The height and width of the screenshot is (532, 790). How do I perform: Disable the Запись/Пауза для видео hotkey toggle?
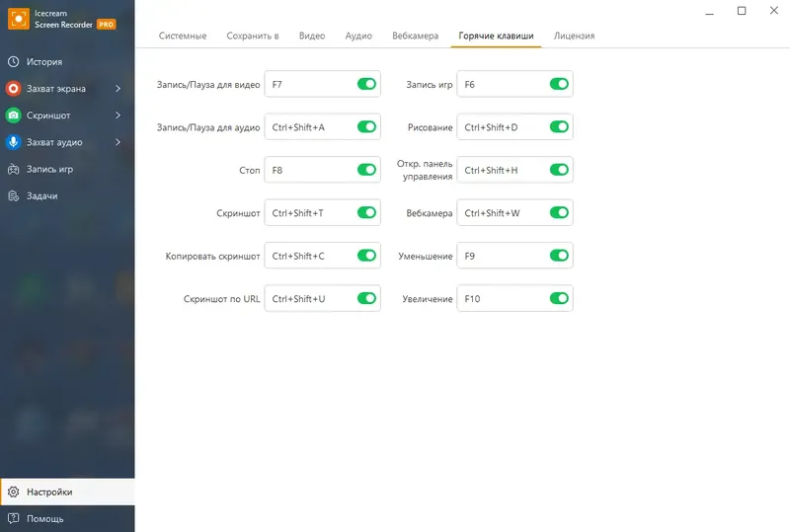click(x=366, y=84)
